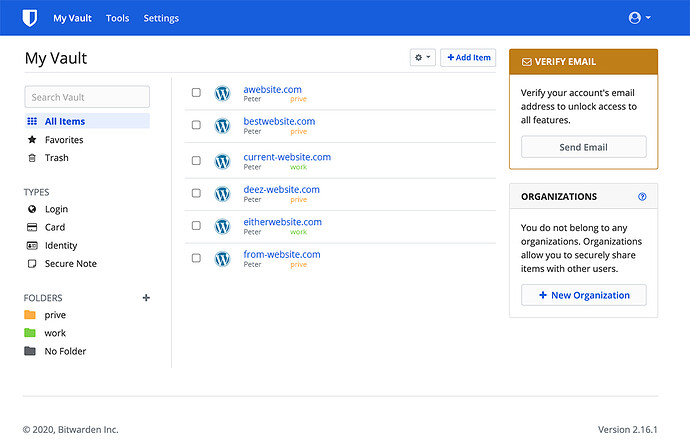
Task: Add a new folder with plus icon
Action: (x=146, y=298)
